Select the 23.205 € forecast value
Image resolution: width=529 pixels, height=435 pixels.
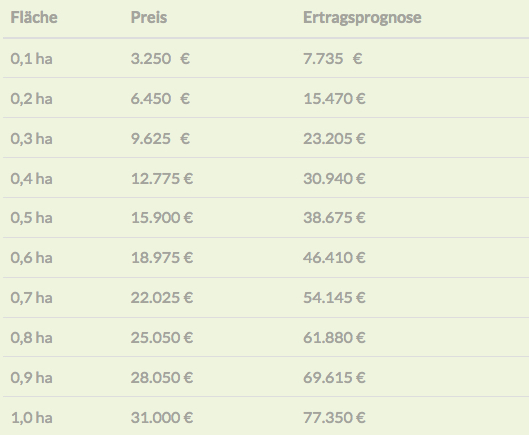click(x=334, y=138)
